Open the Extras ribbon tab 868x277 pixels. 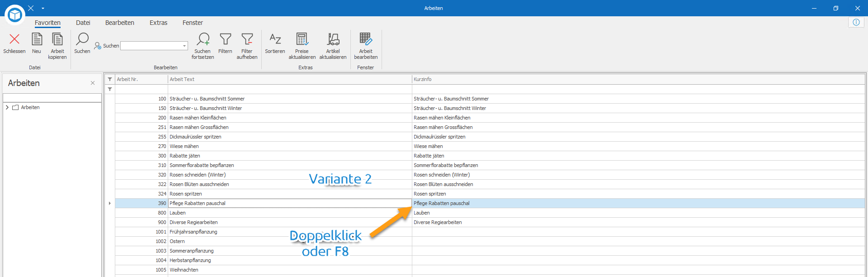[x=159, y=23]
